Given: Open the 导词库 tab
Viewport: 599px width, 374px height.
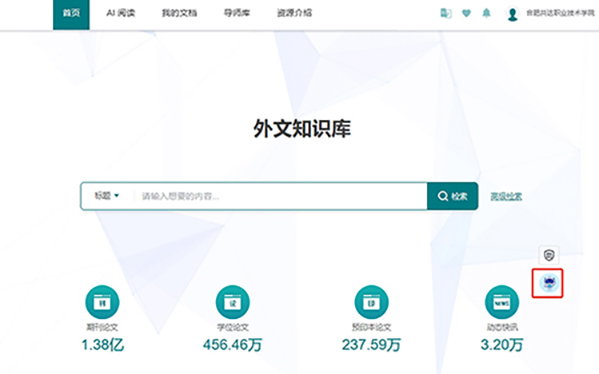Looking at the screenshot, I should pos(237,13).
